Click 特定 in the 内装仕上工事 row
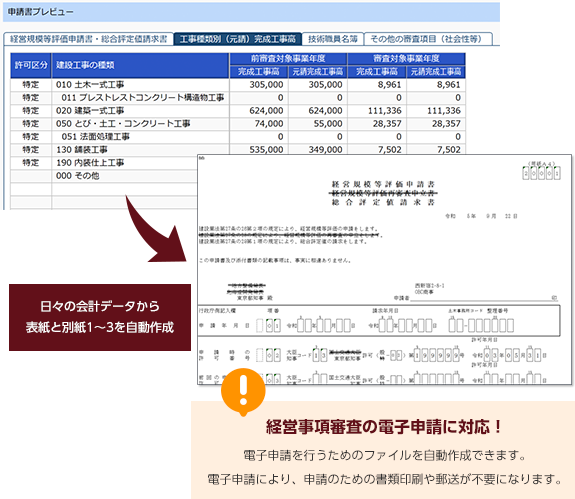 pyautogui.click(x=31, y=163)
